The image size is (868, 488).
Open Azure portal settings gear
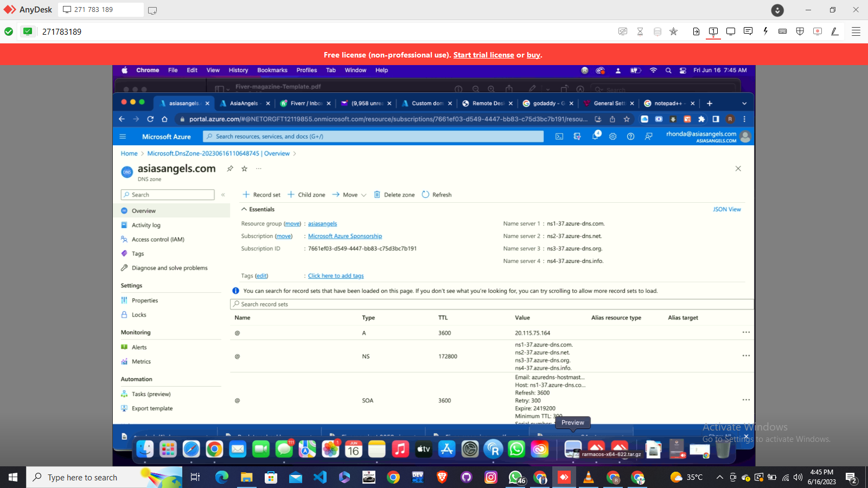tap(613, 137)
